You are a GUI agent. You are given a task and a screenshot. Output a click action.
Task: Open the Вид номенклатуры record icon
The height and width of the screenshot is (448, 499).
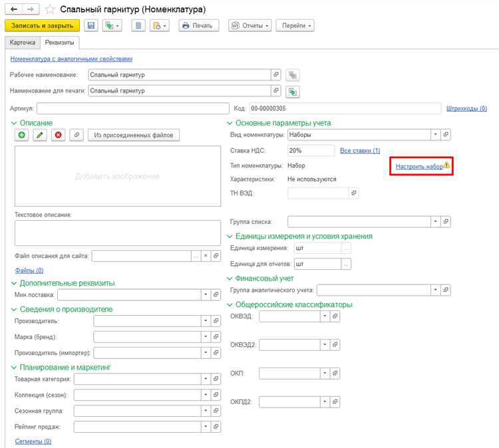tap(446, 134)
